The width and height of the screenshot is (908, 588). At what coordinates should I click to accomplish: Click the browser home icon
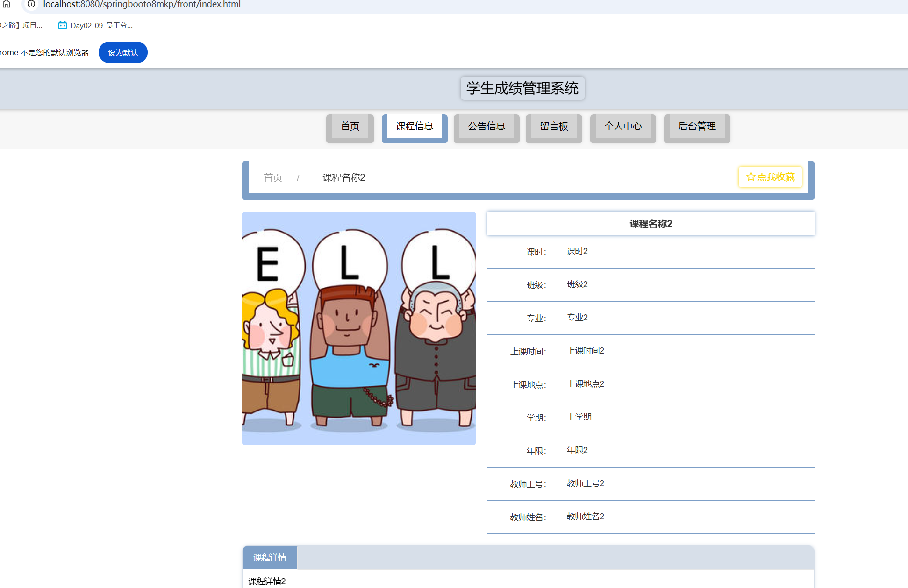(7, 4)
